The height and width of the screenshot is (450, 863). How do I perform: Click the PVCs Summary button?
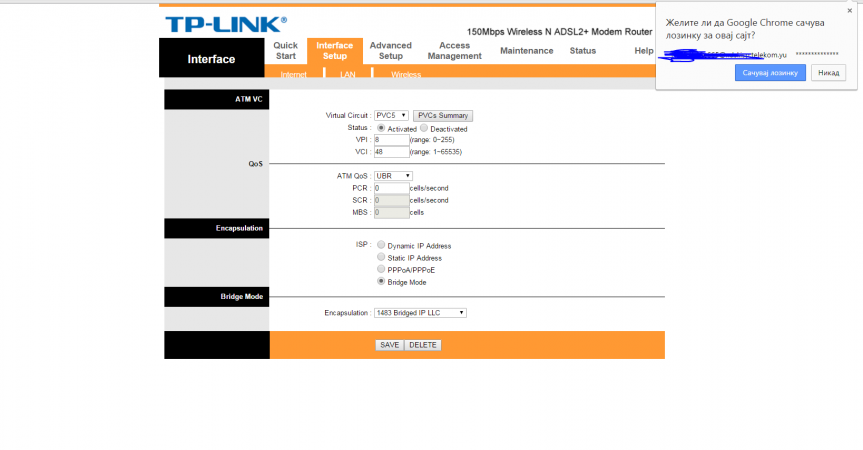(x=443, y=116)
